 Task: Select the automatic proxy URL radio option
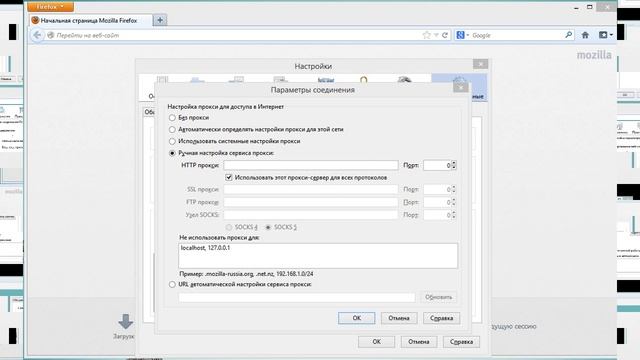[x=172, y=284]
